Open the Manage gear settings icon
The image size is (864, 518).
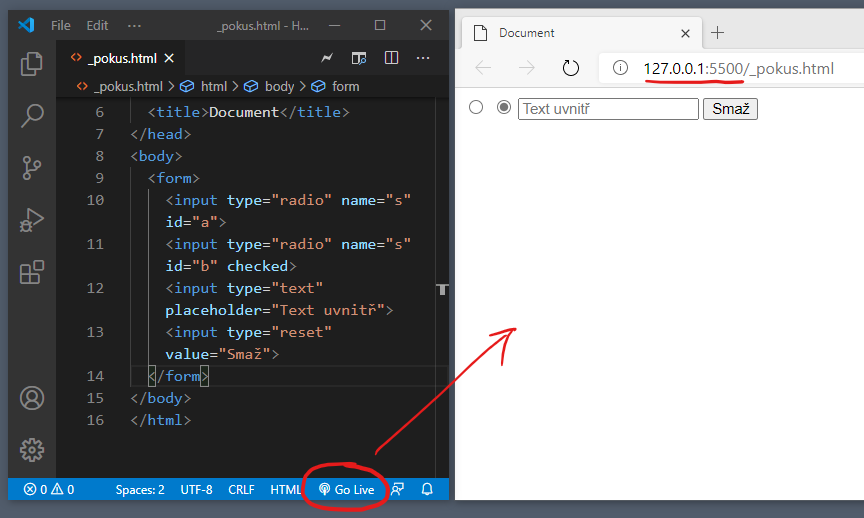pos(31,450)
